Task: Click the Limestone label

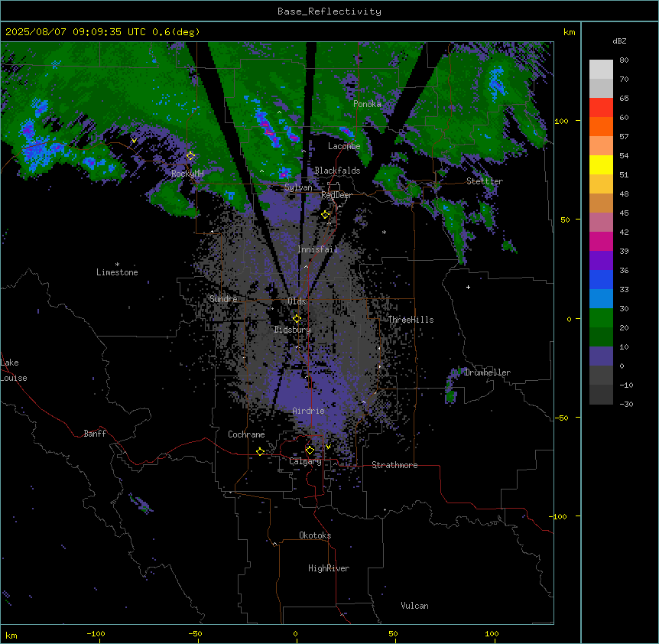Action: point(117,272)
